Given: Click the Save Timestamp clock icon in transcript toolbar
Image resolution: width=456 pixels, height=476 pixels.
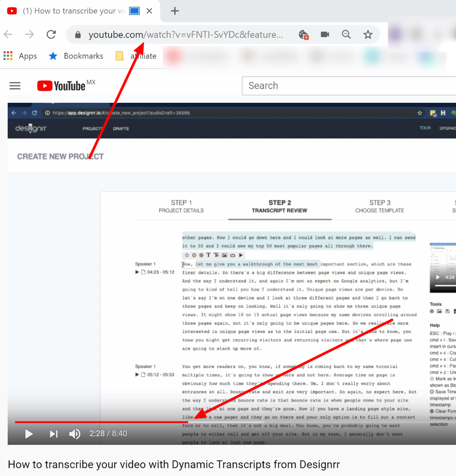Looking at the screenshot, I should pyautogui.click(x=194, y=255).
